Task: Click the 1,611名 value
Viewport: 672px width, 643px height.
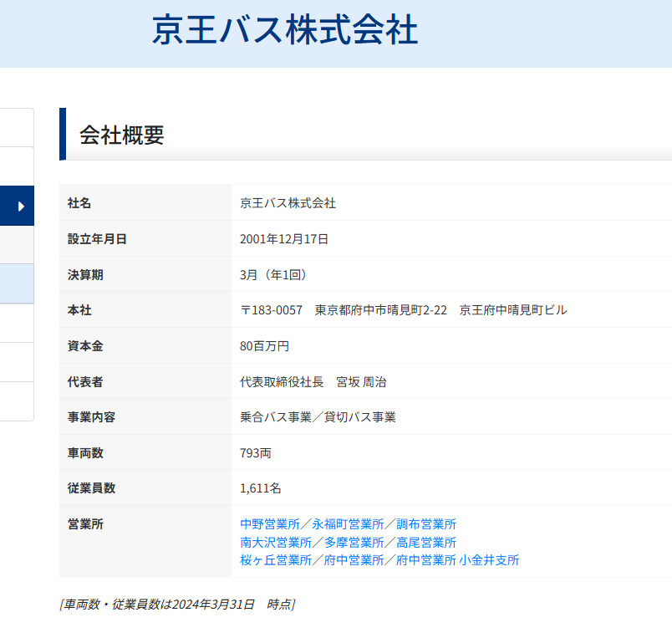Action: pyautogui.click(x=261, y=487)
